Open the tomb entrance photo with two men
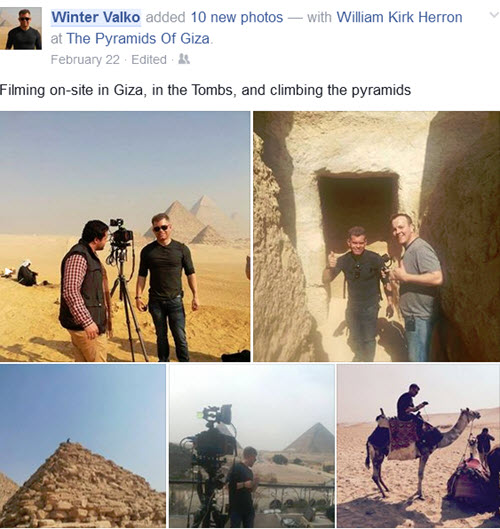 pos(377,236)
